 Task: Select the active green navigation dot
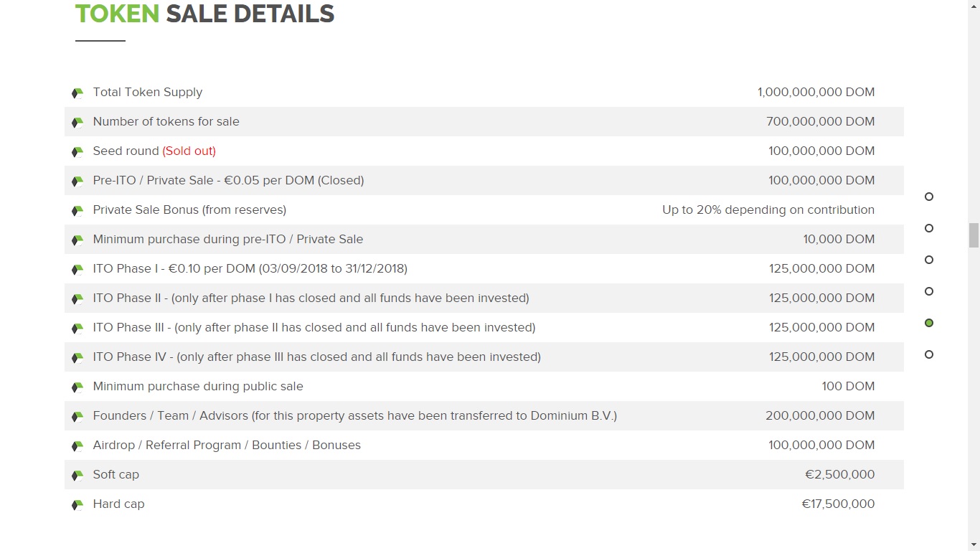click(929, 323)
